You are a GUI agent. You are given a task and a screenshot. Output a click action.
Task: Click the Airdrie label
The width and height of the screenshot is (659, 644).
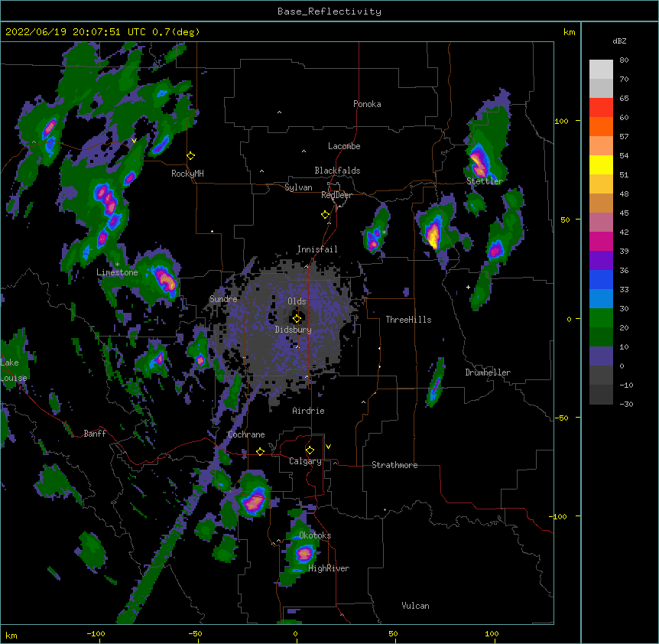(308, 411)
